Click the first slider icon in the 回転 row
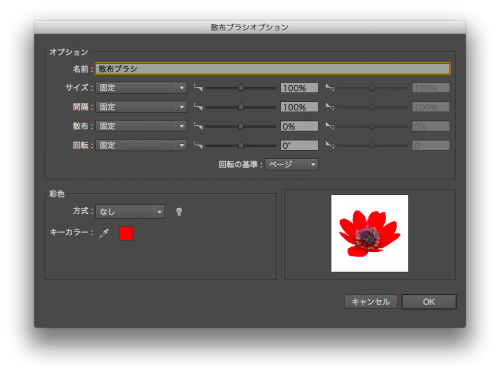The width and height of the screenshot is (500, 375). tap(198, 145)
